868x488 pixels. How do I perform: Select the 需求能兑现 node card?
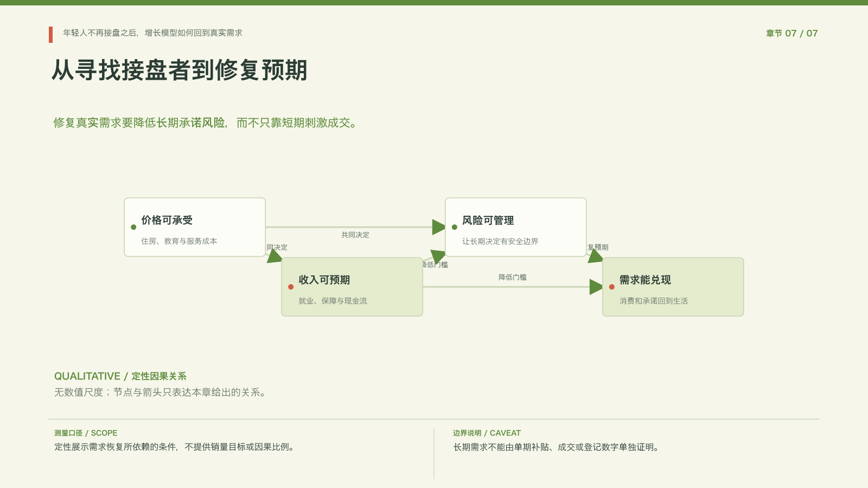coord(673,287)
